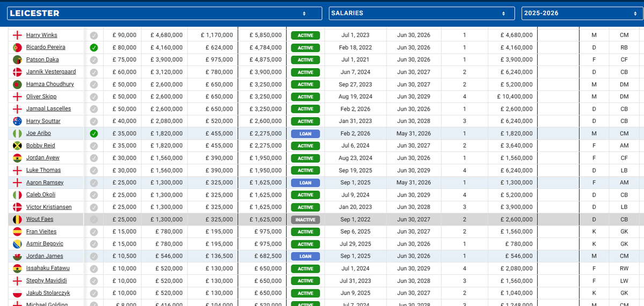Open Jamaal Lascelles player link

pos(48,108)
